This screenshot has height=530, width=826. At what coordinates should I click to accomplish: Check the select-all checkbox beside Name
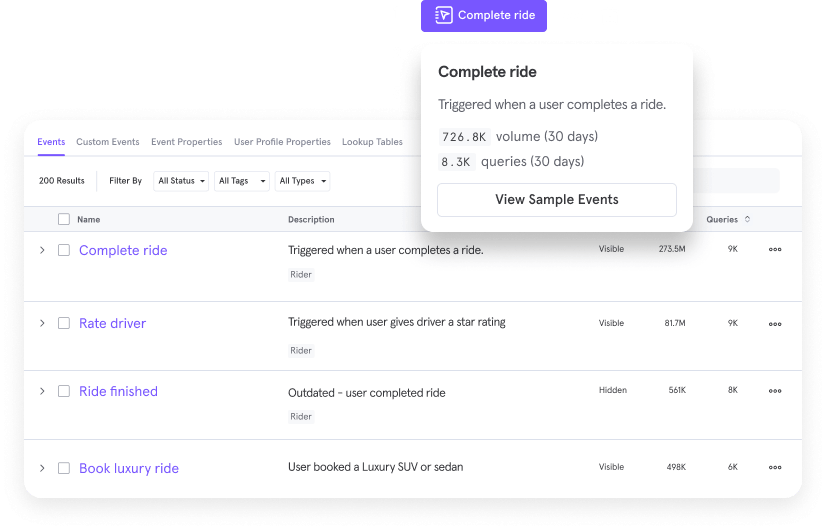point(64,219)
